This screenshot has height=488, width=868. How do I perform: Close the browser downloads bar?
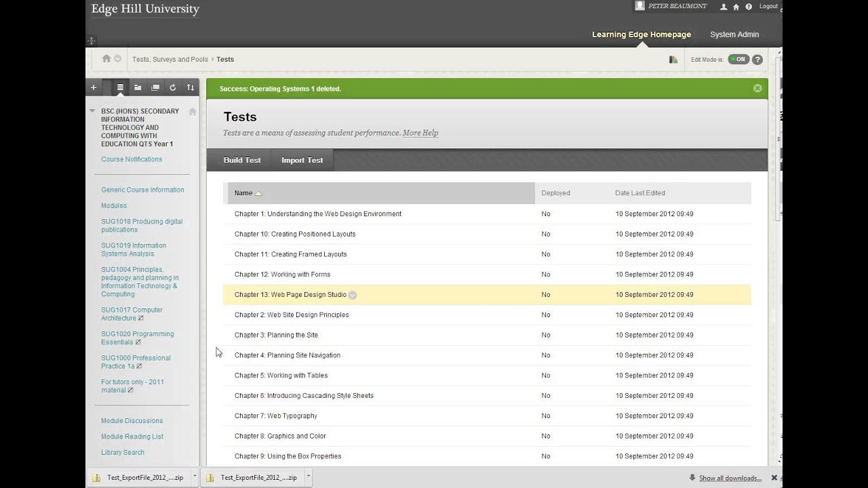[774, 478]
